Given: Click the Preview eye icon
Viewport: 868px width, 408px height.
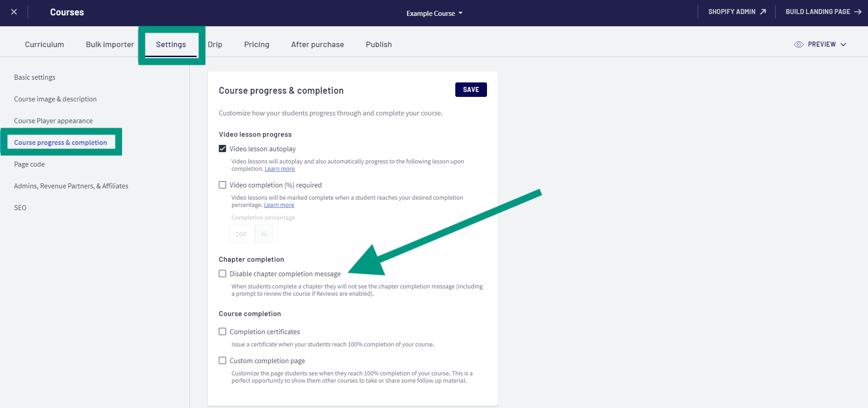Looking at the screenshot, I should 799,44.
